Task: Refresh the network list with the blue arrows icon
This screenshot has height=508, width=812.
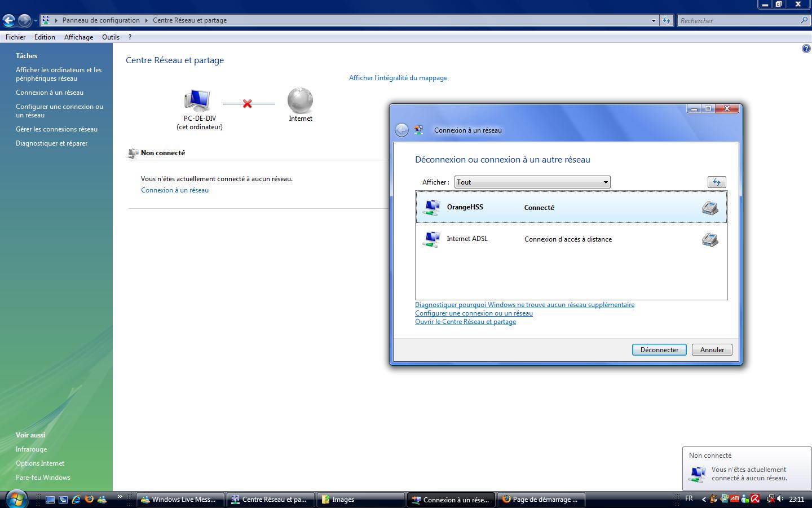Action: click(716, 182)
